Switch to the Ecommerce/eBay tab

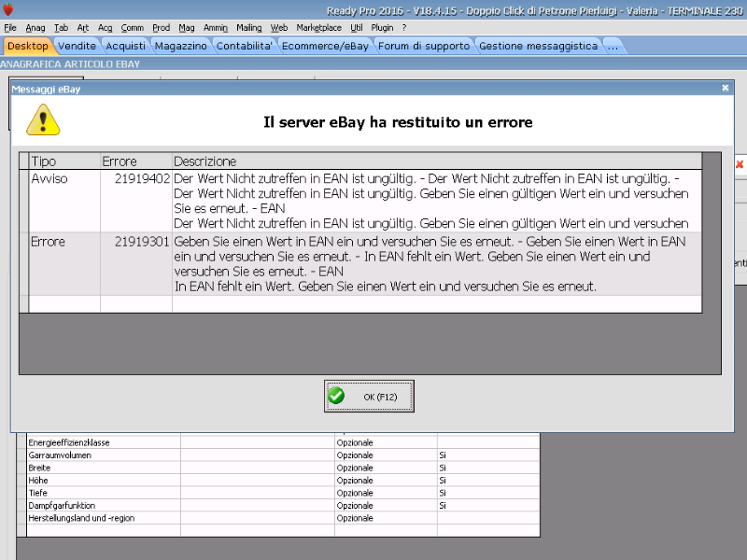[325, 46]
